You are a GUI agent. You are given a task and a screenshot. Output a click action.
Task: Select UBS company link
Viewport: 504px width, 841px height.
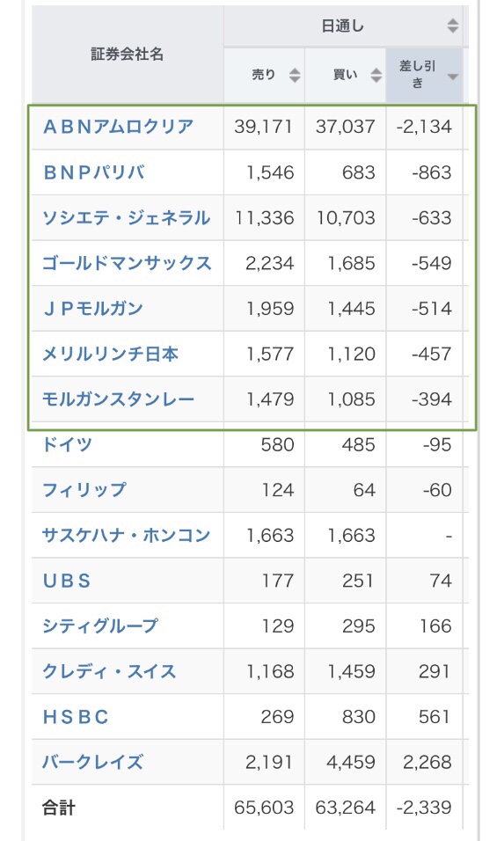click(x=67, y=581)
